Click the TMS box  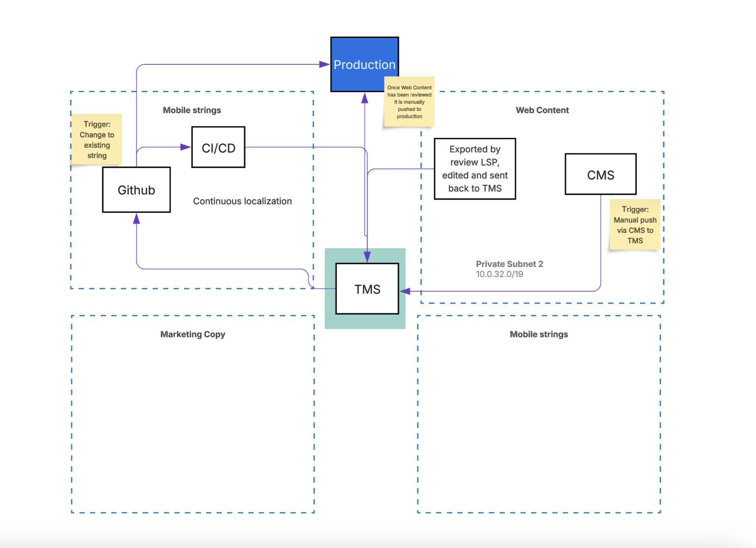[x=367, y=289]
